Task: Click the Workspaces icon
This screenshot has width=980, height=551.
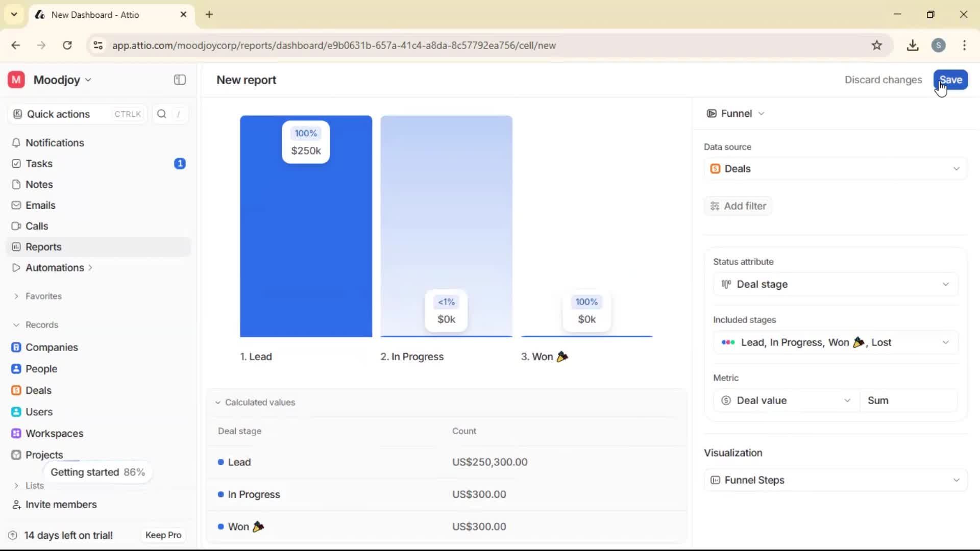Action: [17, 433]
